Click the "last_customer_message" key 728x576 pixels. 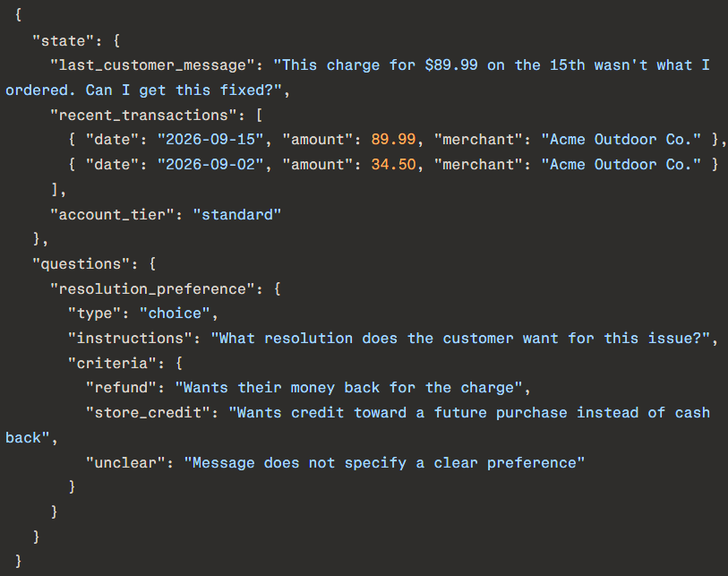point(152,65)
